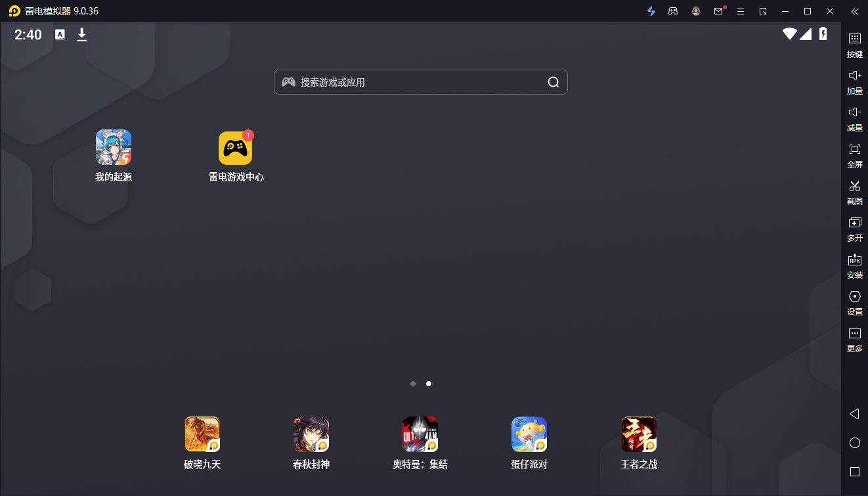
Task: Show 更多 tools
Action: coord(855,340)
